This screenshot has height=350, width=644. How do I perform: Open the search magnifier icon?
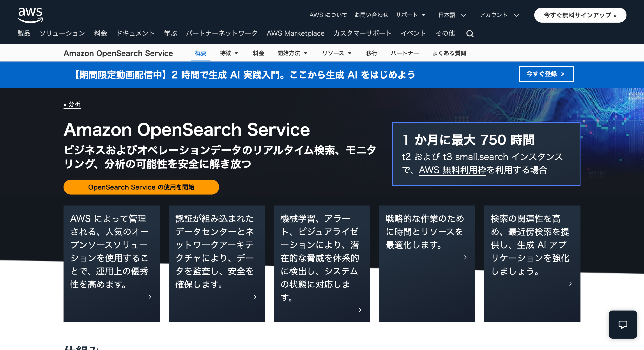pyautogui.click(x=470, y=34)
